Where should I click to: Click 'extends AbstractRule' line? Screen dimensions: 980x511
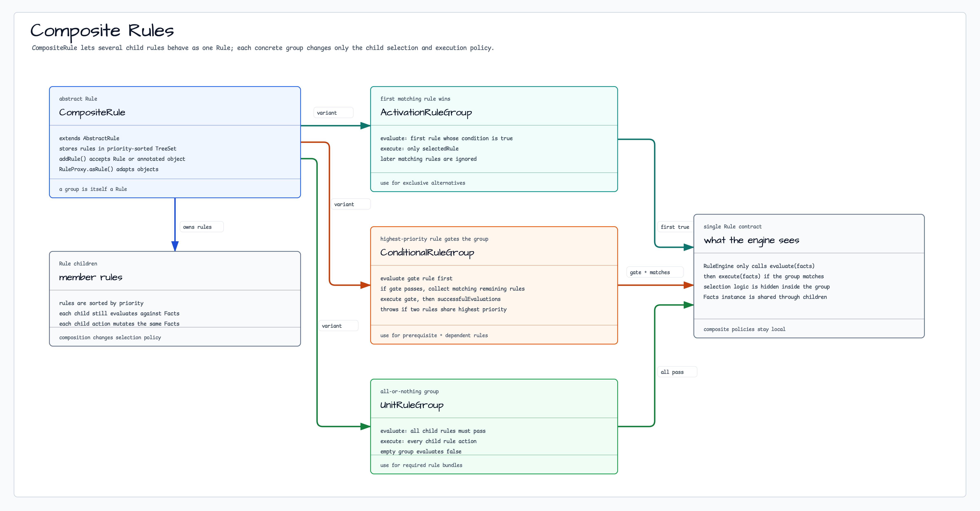[89, 138]
